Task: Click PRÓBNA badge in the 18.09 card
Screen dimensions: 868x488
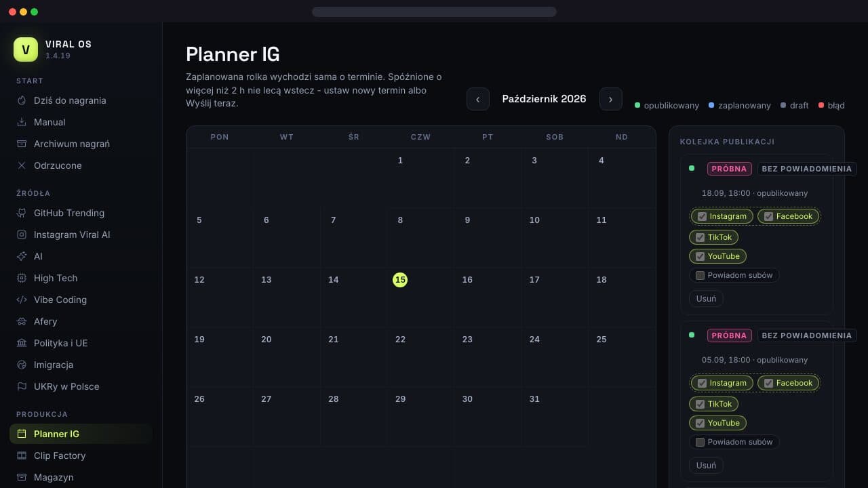Action: tap(729, 169)
